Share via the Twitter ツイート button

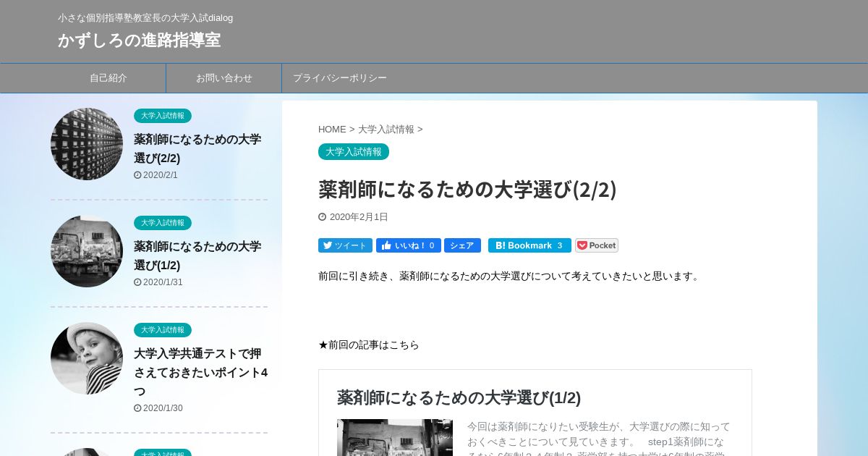point(345,245)
